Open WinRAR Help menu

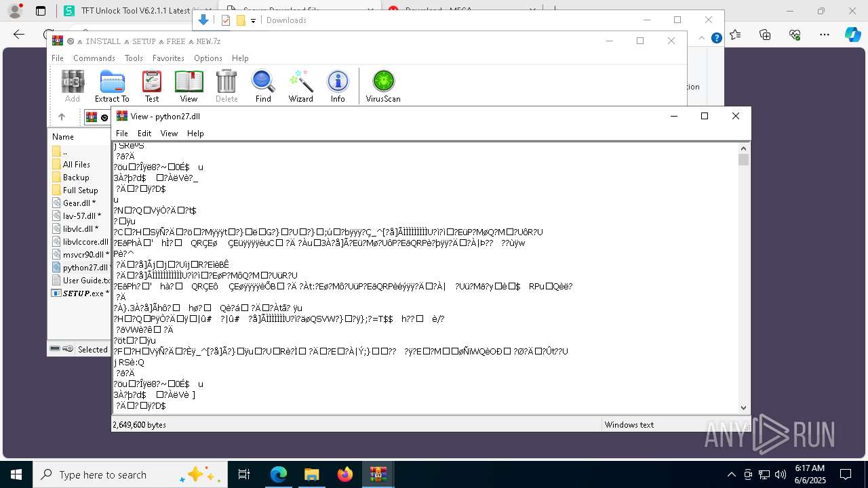pyautogui.click(x=240, y=58)
